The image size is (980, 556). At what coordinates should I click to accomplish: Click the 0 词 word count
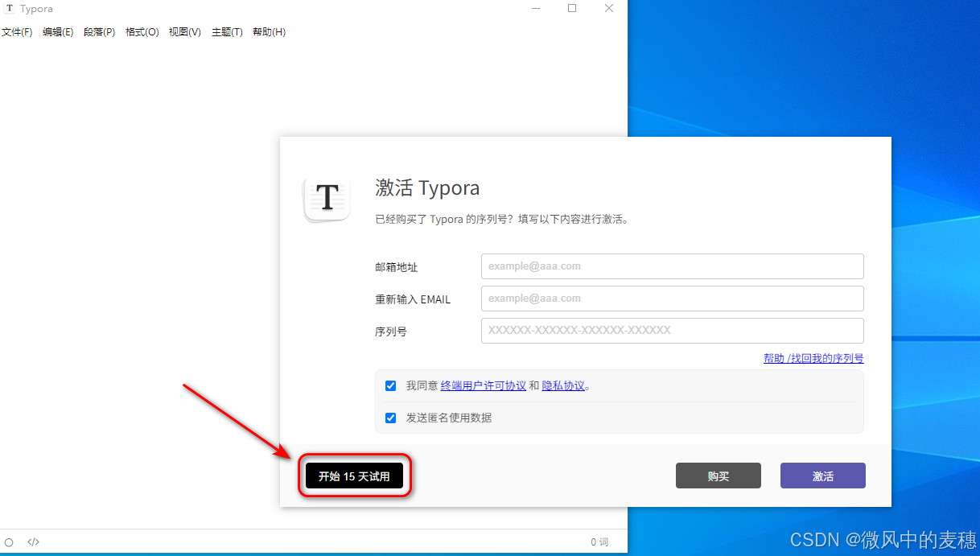(599, 542)
